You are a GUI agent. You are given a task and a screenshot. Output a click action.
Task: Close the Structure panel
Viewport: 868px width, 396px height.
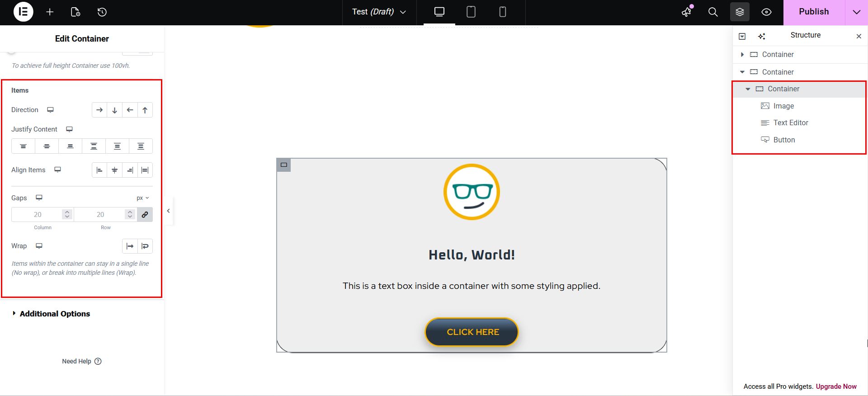point(859,36)
